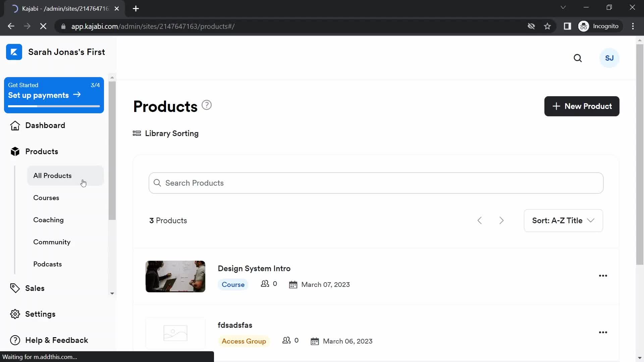The width and height of the screenshot is (644, 362).
Task: Open Design System Intro product title
Action: click(x=254, y=268)
